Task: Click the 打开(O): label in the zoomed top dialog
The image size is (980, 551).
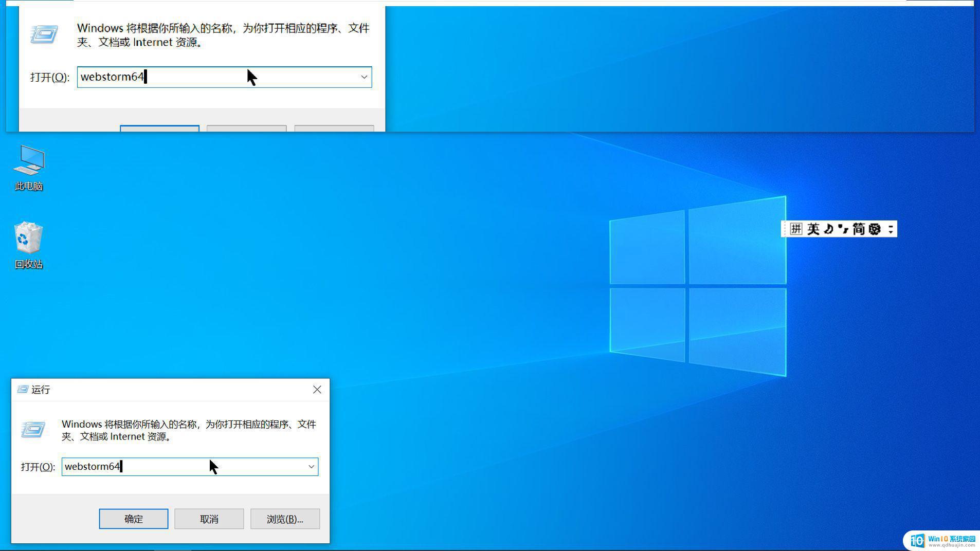Action: pyautogui.click(x=50, y=77)
